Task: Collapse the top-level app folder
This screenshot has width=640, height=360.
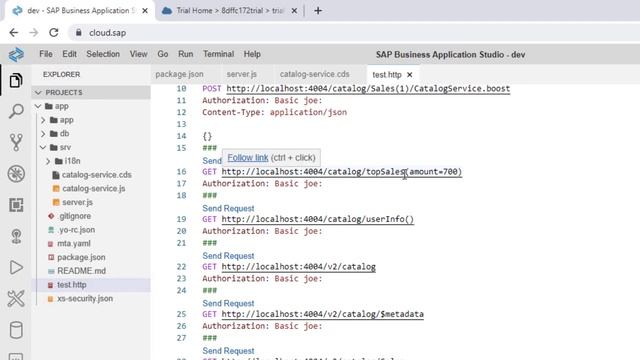Action: pyautogui.click(x=38, y=106)
